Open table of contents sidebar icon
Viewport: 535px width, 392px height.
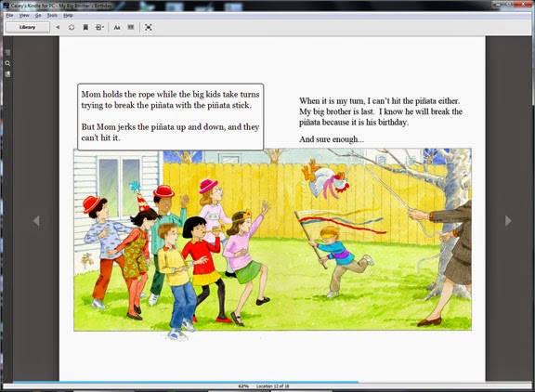point(7,52)
